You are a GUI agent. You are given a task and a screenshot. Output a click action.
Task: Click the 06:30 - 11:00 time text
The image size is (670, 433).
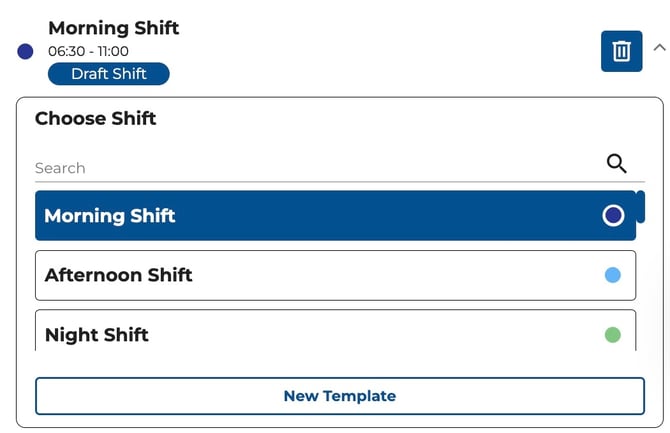[x=88, y=51]
